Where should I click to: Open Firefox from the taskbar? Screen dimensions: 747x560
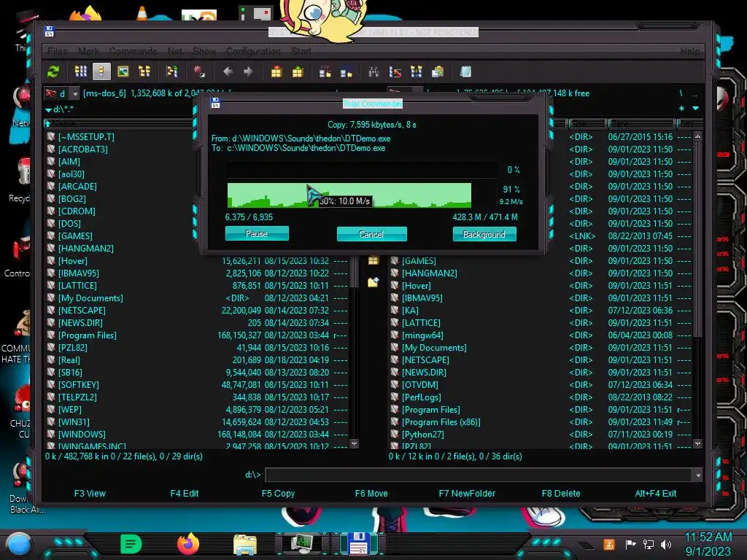188,544
